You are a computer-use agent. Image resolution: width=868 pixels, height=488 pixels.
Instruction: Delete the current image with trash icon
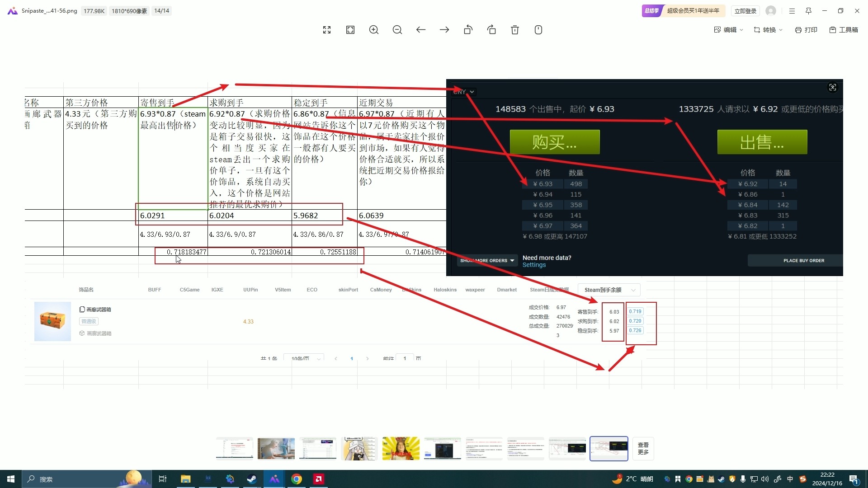coord(515,30)
